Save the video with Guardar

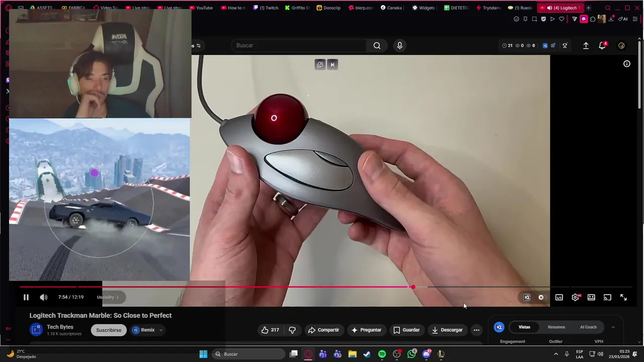tap(407, 330)
